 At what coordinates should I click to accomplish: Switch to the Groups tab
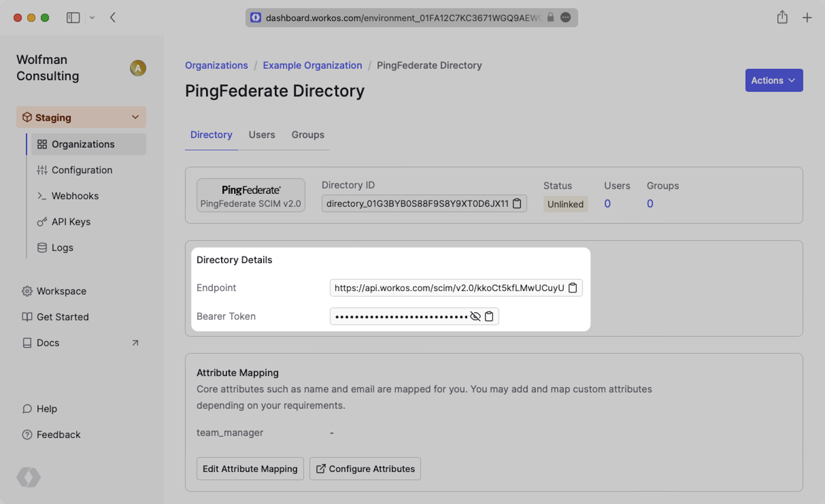pos(308,135)
